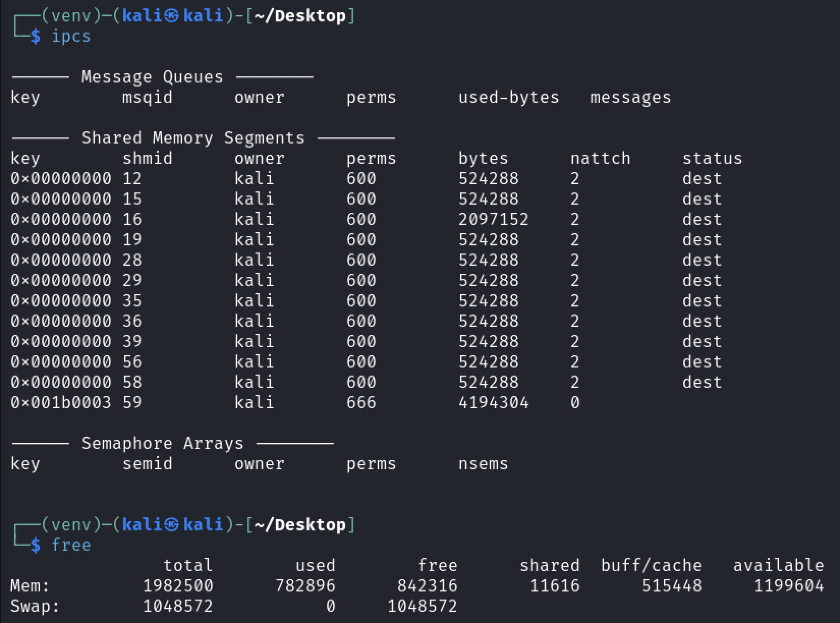Click the buff/cache value 515448
The width and height of the screenshot is (840, 623).
(672, 586)
